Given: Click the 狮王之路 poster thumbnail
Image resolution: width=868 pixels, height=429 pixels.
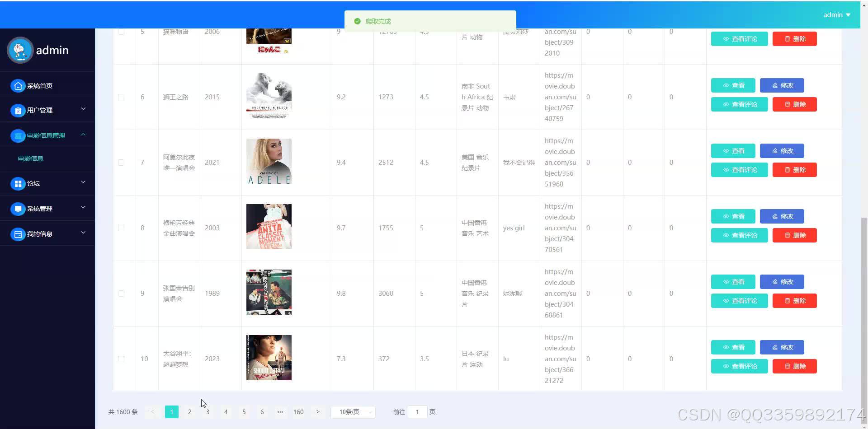Looking at the screenshot, I should click(x=269, y=96).
